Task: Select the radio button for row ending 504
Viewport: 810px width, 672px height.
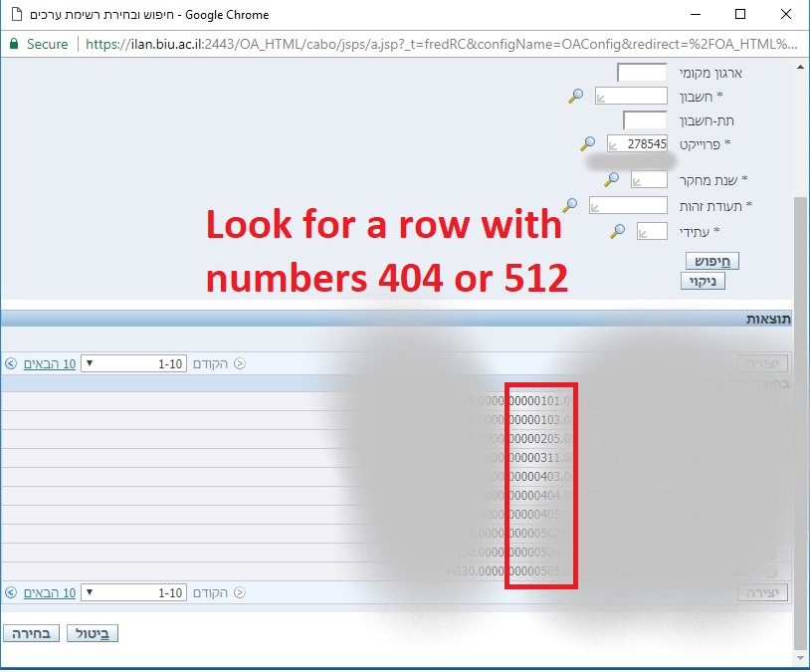Action: pyautogui.click(x=771, y=554)
